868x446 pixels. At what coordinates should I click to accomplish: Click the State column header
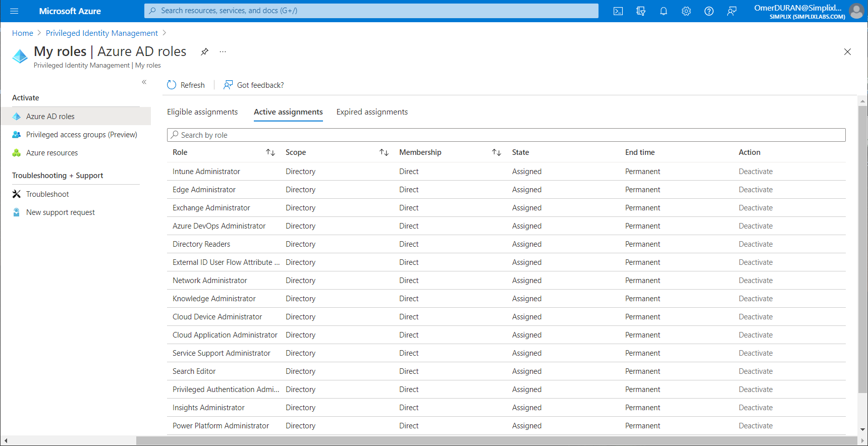521,152
